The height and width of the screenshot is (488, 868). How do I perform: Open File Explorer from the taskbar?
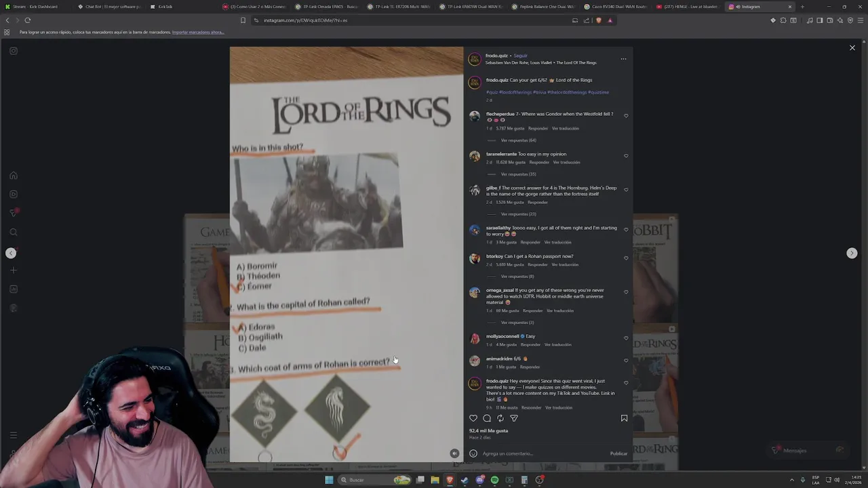pyautogui.click(x=435, y=480)
